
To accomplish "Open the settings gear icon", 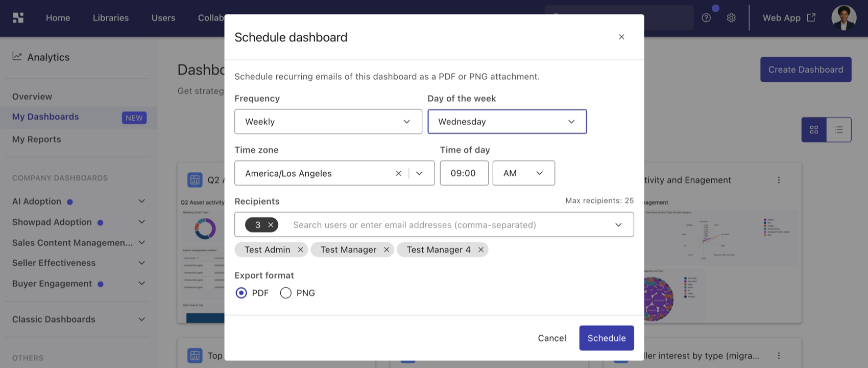I will [x=731, y=18].
